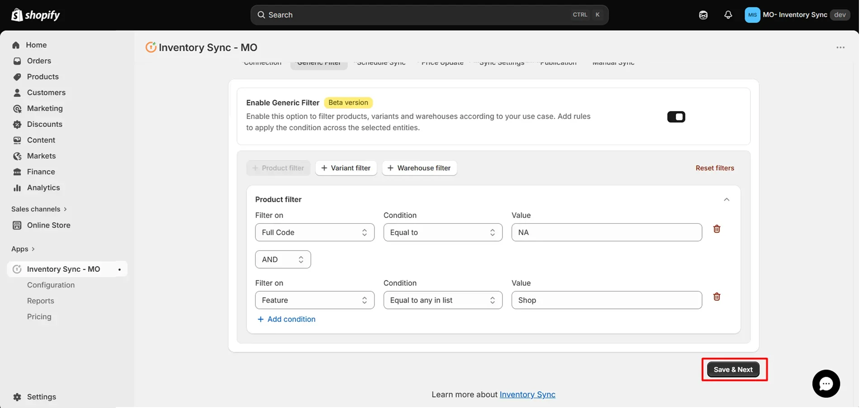868x408 pixels.
Task: Open the Equal to any in list dropdown
Action: tap(443, 300)
